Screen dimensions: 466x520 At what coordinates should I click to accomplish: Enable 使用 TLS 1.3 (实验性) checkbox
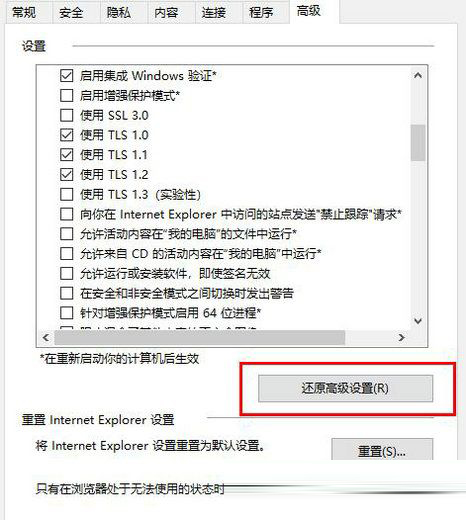(x=67, y=194)
